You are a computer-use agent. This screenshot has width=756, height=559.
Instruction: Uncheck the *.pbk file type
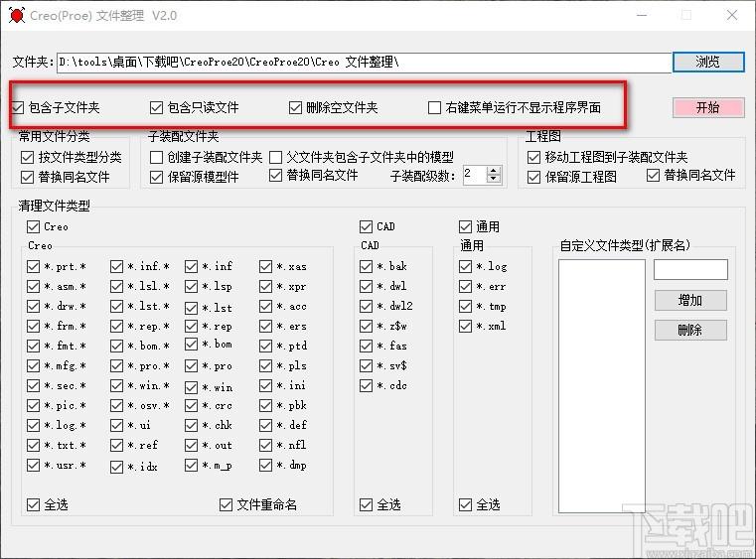click(x=265, y=405)
